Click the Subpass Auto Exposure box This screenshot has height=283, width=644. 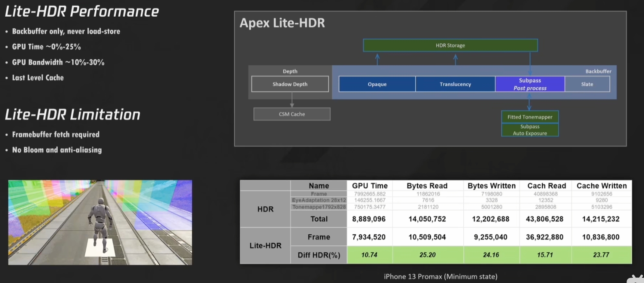(x=530, y=130)
